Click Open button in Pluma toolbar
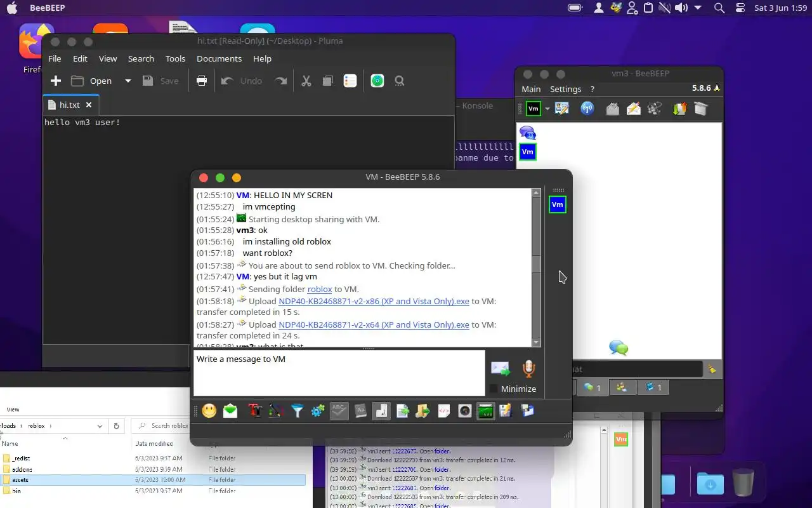The image size is (812, 508). (92, 81)
